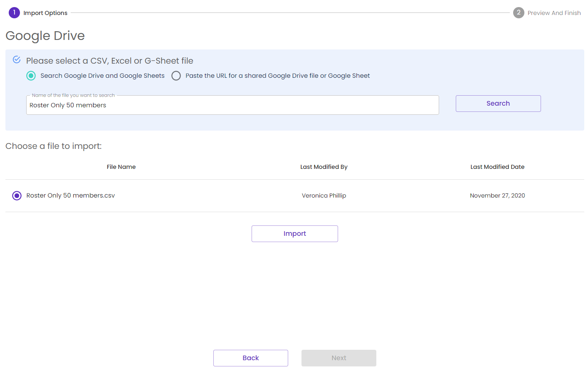The height and width of the screenshot is (371, 588).
Task: Choose the Paste the URL radio option
Action: click(176, 76)
